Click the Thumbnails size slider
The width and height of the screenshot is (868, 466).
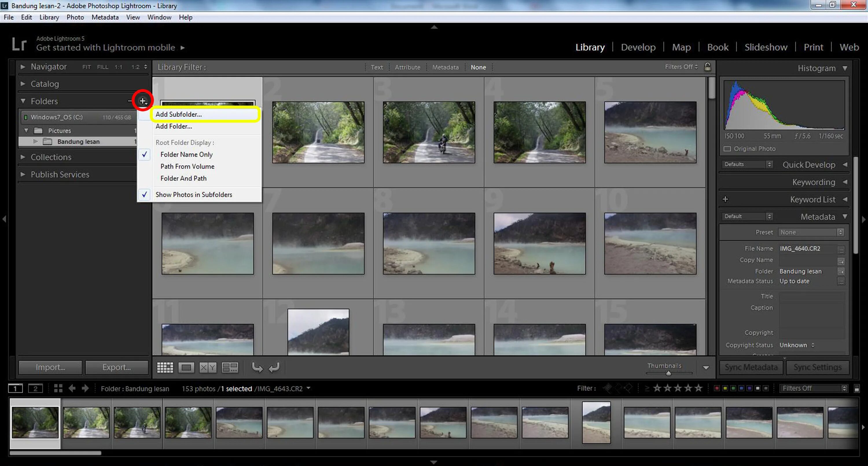(669, 373)
